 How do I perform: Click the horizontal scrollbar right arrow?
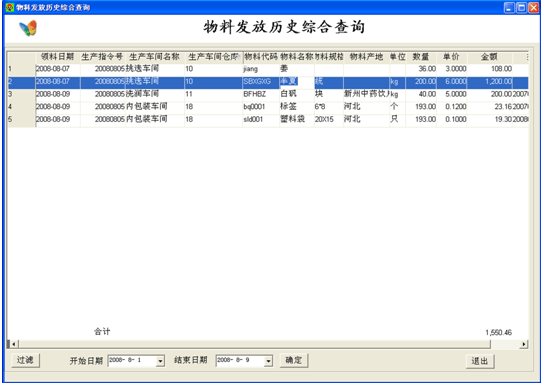(524, 344)
